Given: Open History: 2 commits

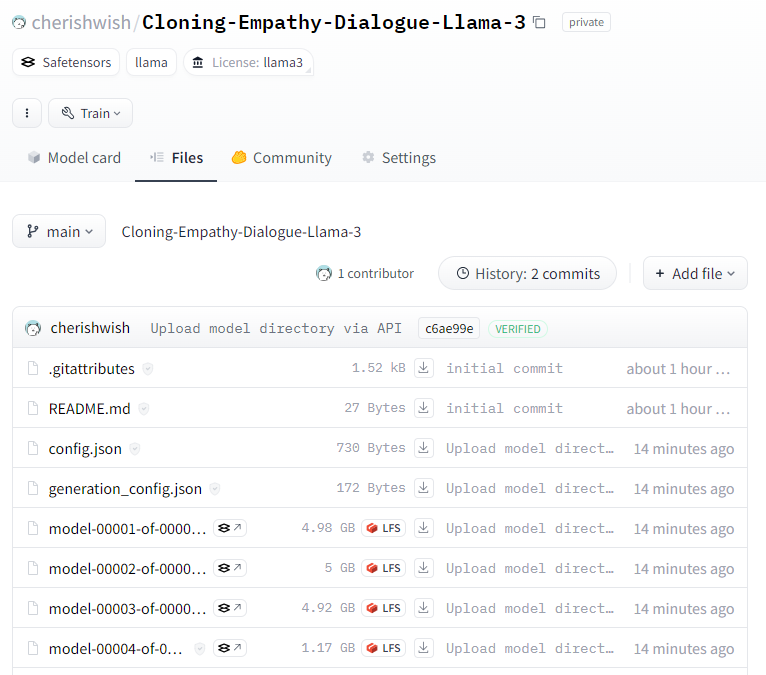Looking at the screenshot, I should pyautogui.click(x=528, y=274).
